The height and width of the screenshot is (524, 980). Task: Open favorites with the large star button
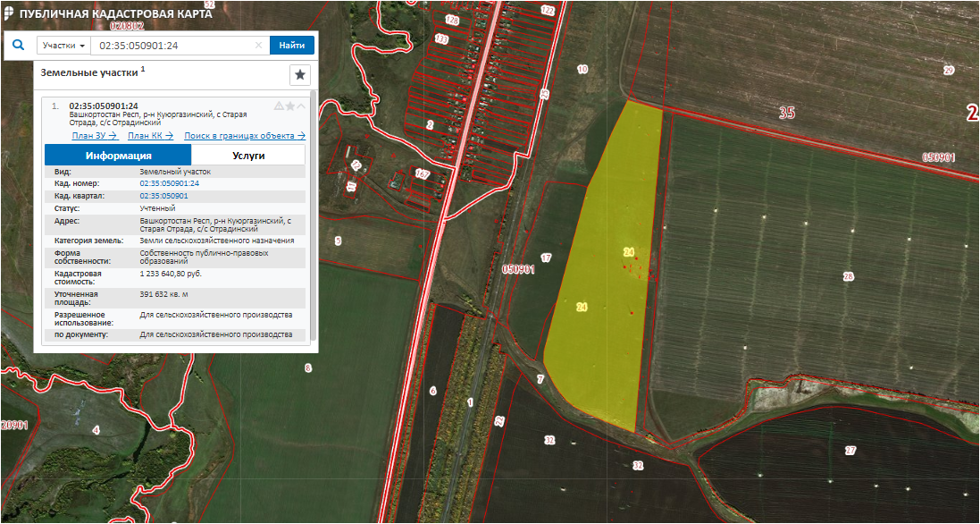point(301,75)
